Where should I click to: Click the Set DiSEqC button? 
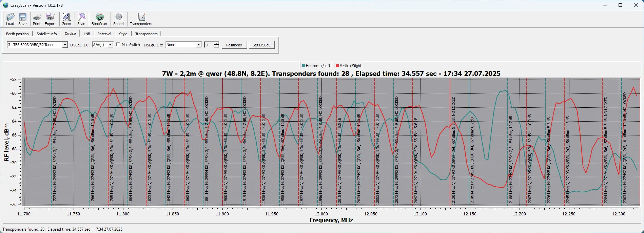coord(261,45)
